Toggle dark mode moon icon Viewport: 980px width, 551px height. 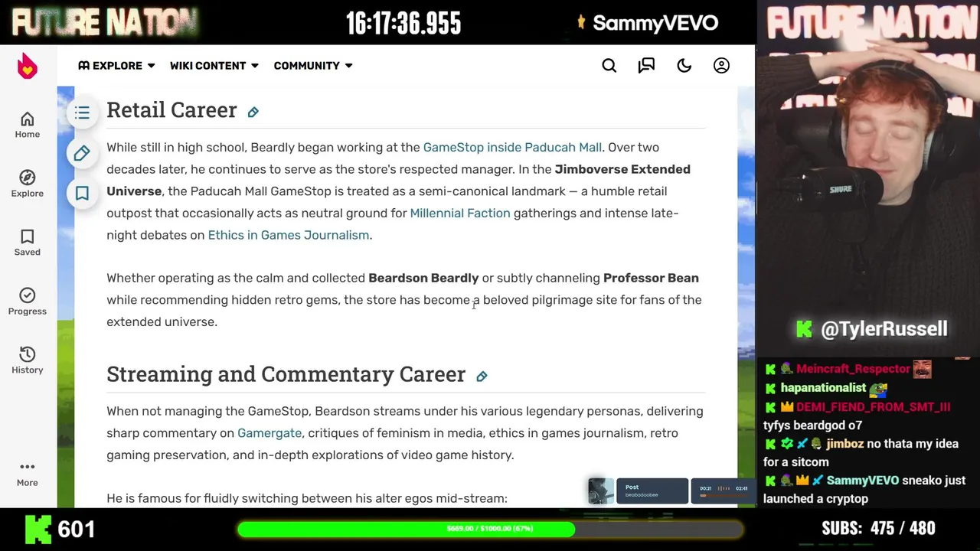coord(684,66)
